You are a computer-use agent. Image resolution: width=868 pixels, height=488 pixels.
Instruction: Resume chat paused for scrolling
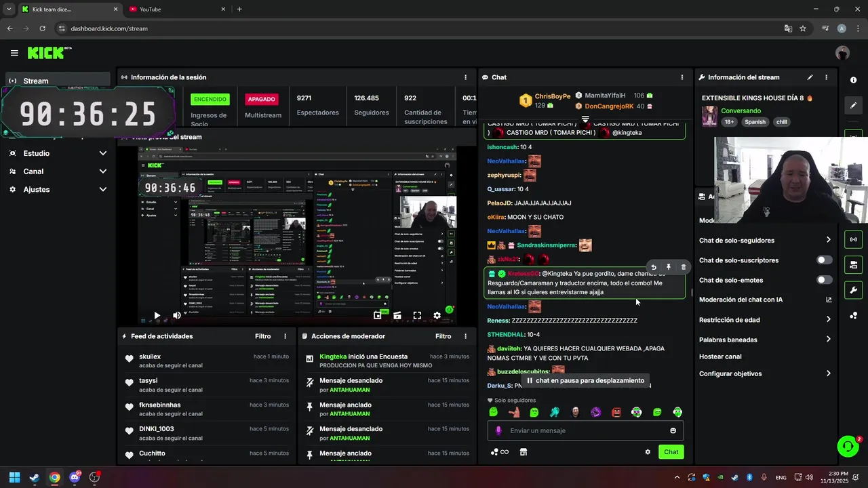(x=586, y=380)
